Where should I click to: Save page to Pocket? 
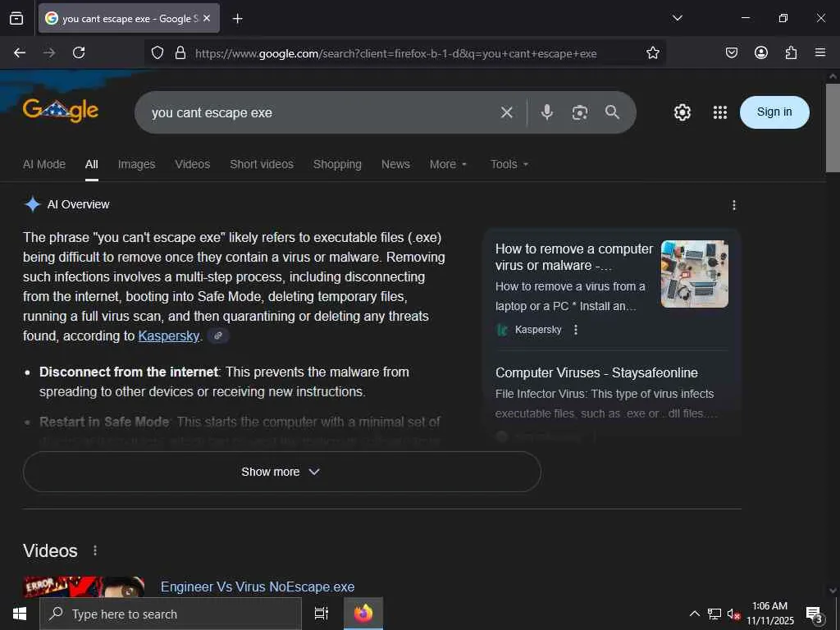[x=731, y=52]
